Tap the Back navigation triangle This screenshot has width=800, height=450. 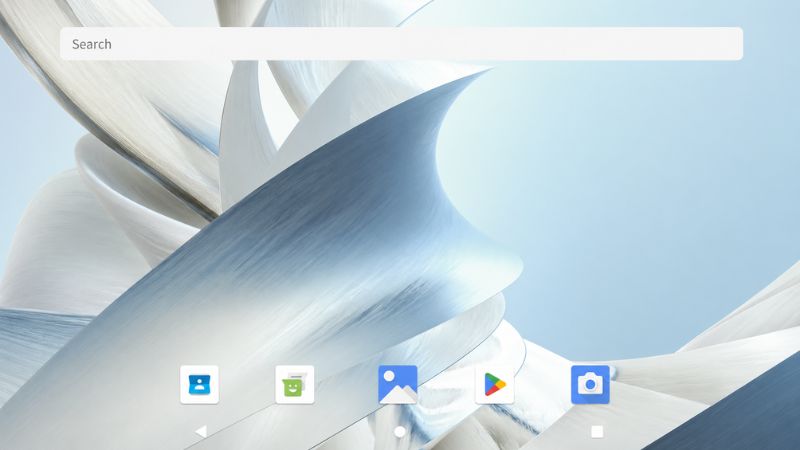pos(201,432)
